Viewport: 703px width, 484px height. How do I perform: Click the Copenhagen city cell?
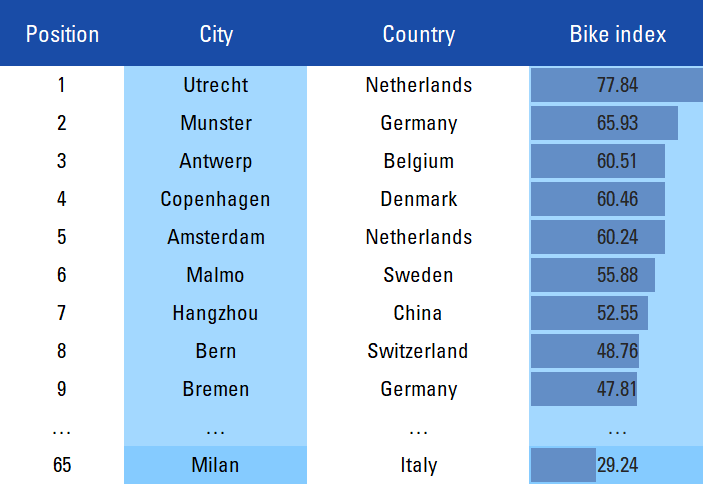point(216,199)
